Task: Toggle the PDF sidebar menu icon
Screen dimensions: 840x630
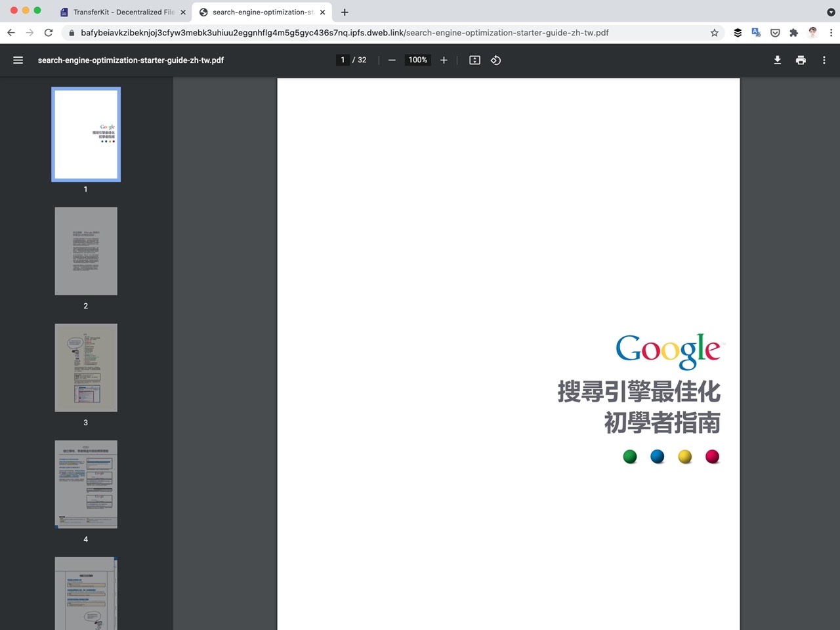Action: [18, 60]
